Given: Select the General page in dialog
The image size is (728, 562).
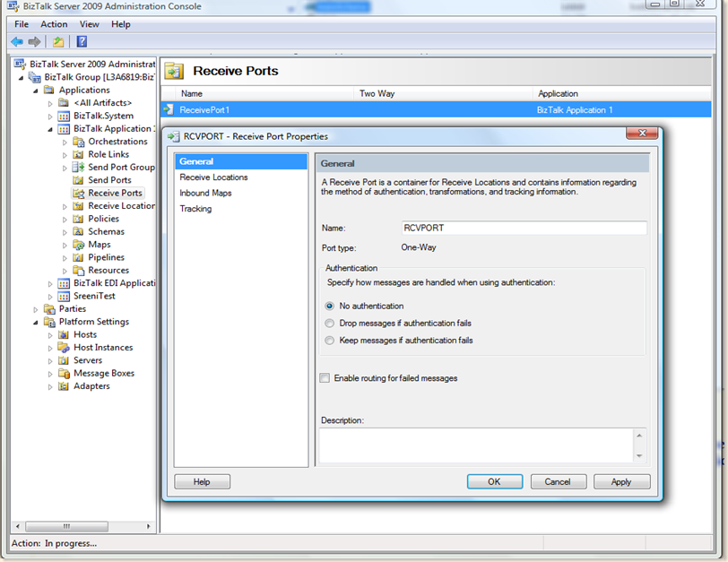Looking at the screenshot, I should click(240, 161).
